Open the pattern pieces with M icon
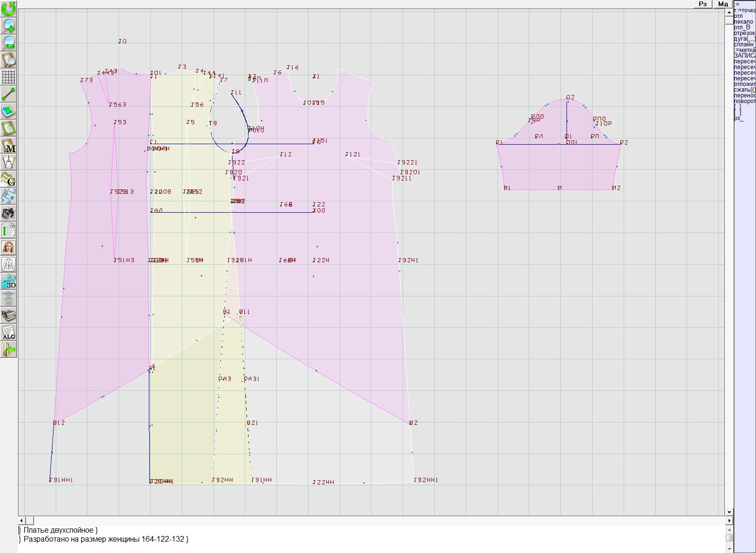Image resolution: width=756 pixels, height=553 pixels. coord(9,146)
